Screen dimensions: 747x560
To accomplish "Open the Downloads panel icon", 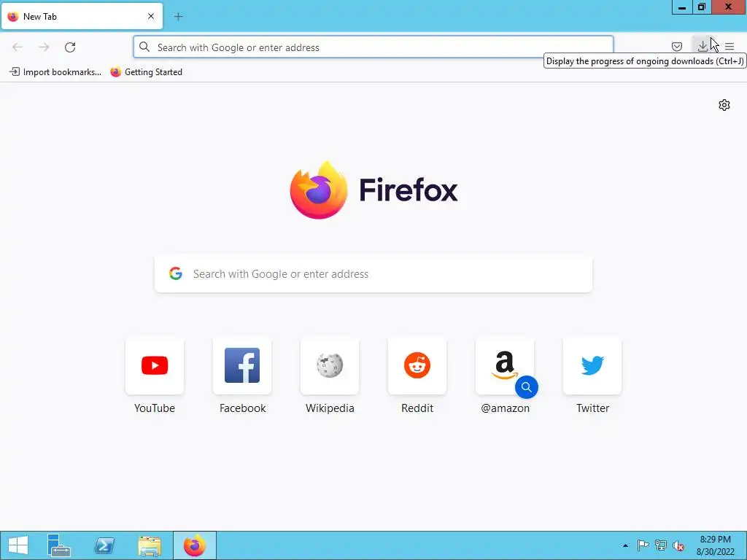I will click(703, 46).
